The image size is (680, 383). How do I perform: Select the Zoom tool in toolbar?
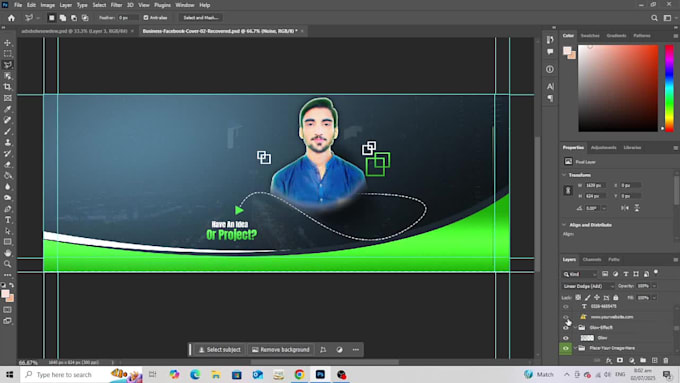point(8,264)
